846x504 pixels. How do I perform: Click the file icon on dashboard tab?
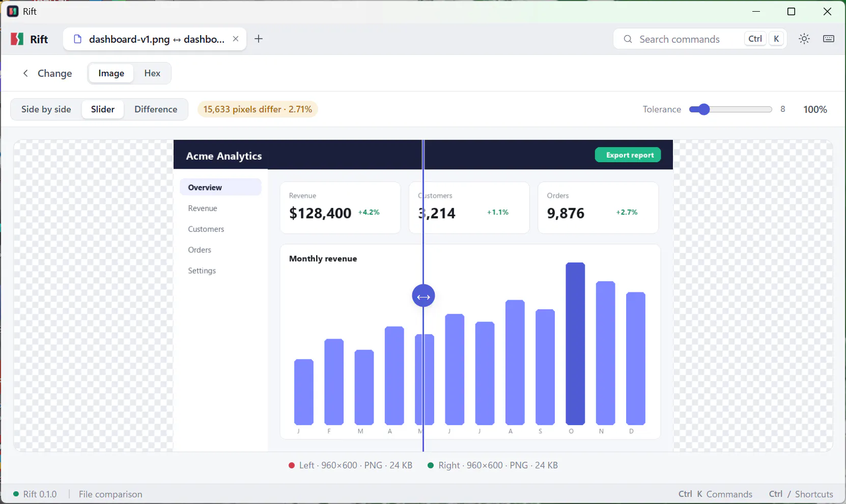[78, 39]
